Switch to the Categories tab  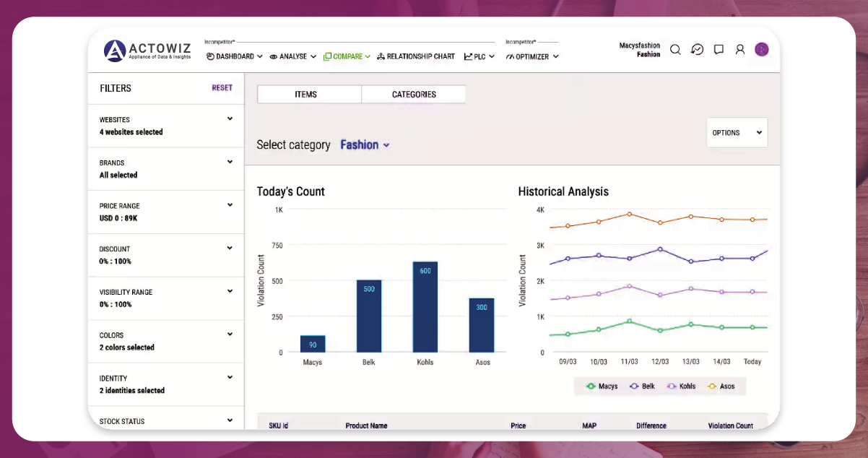414,95
